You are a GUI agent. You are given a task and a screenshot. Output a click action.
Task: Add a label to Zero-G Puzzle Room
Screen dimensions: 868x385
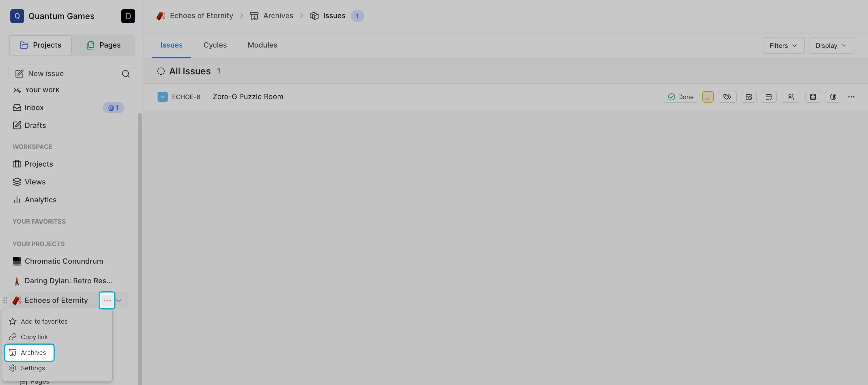tap(727, 97)
